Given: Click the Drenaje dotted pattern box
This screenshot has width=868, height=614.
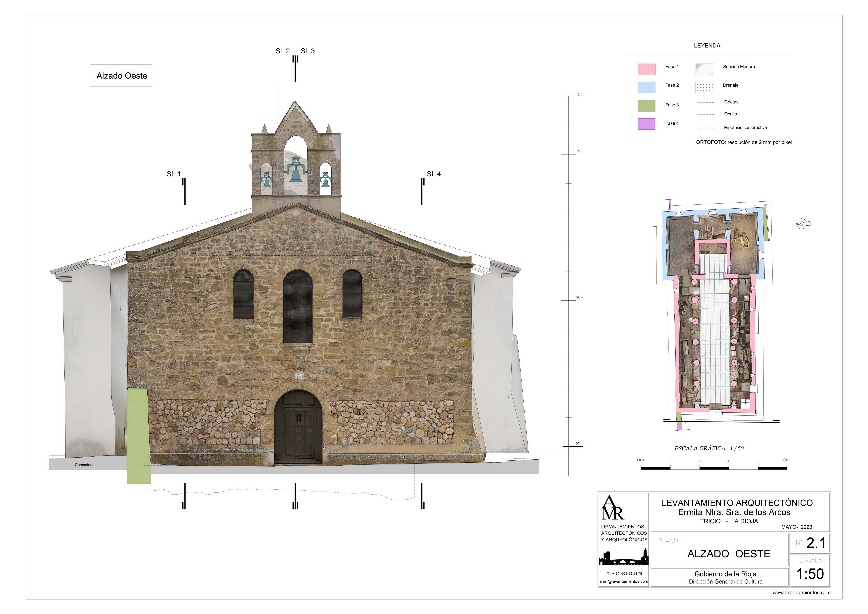Looking at the screenshot, I should click(x=704, y=87).
